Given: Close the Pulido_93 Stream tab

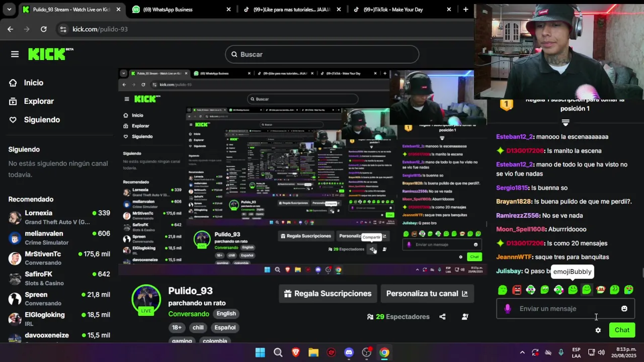Looking at the screenshot, I should point(118,9).
